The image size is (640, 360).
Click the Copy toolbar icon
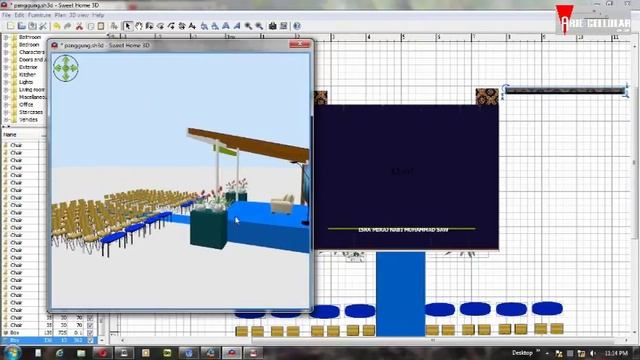tap(90, 26)
